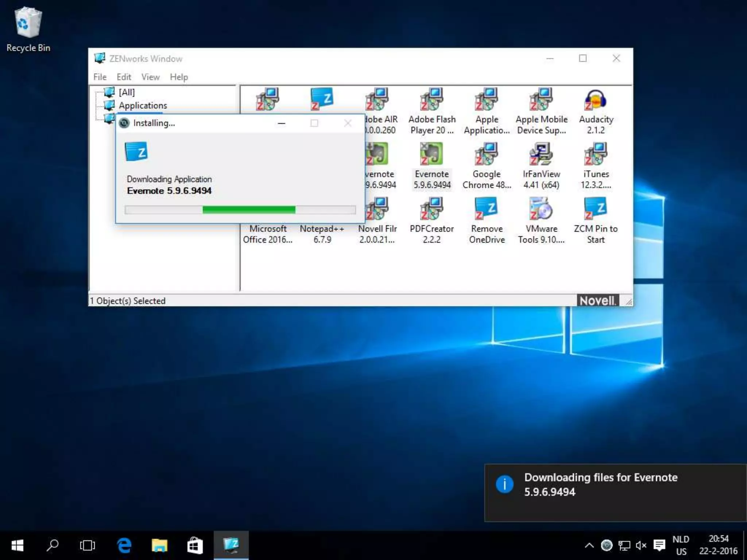Select the Remove OneDrive bundle icon
Image resolution: width=747 pixels, height=560 pixels.
(487, 208)
